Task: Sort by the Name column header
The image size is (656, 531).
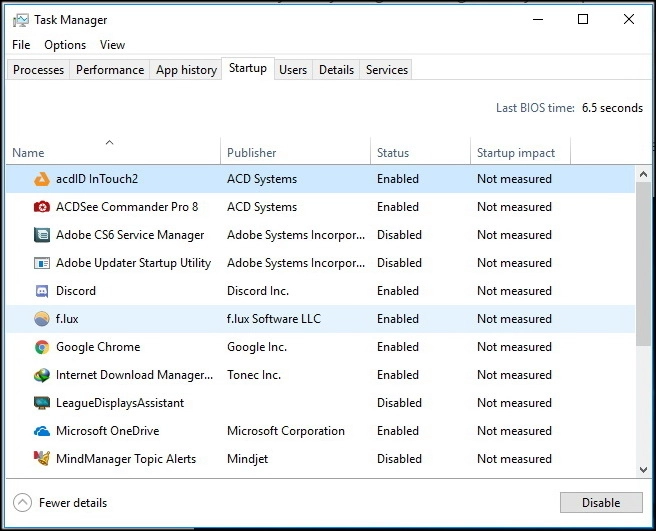Action: pyautogui.click(x=113, y=151)
